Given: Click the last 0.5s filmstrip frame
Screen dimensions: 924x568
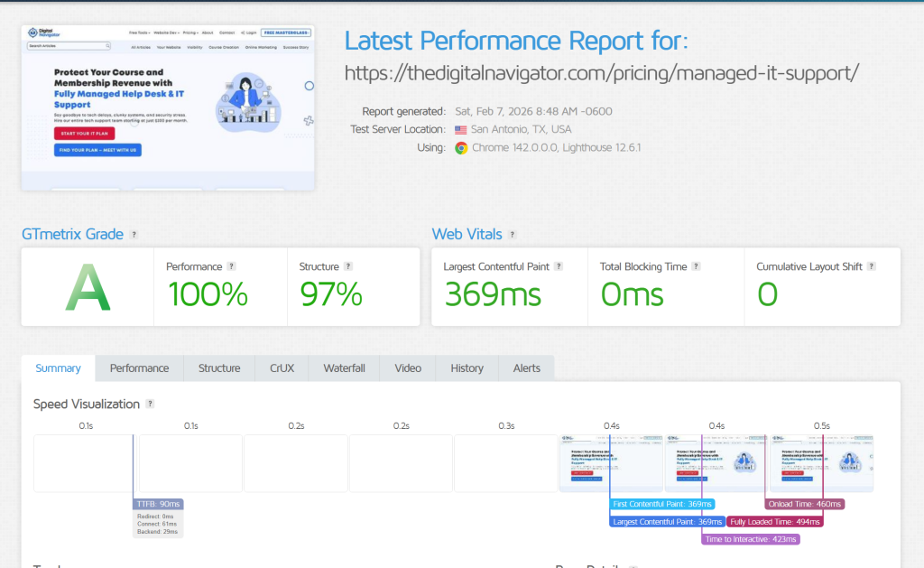Looking at the screenshot, I should point(821,463).
